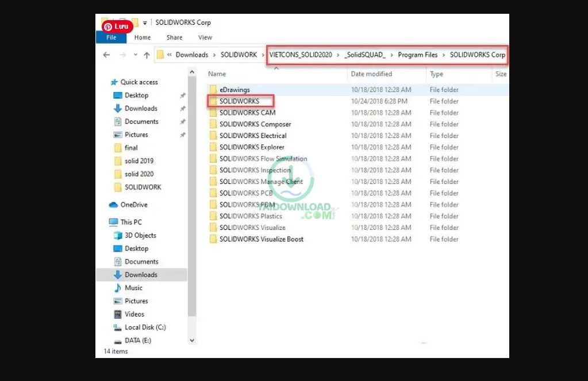The width and height of the screenshot is (588, 381).
Task: Switch to the View ribbon tab
Action: (x=205, y=37)
